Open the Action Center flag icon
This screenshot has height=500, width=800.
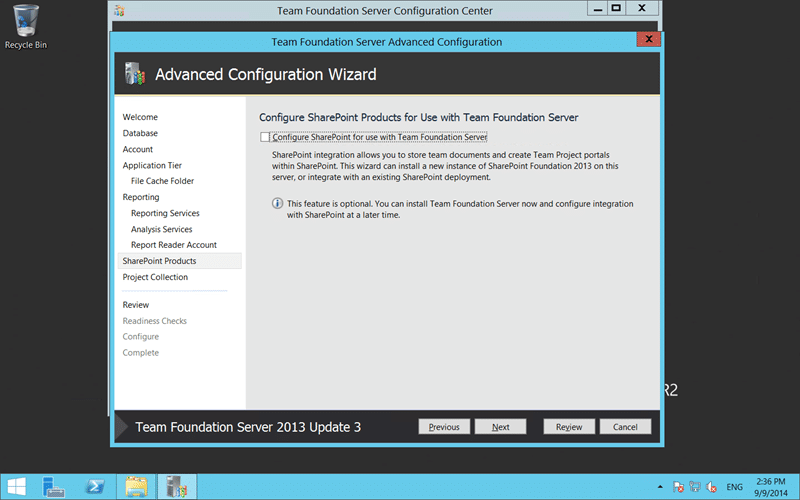(x=678, y=487)
